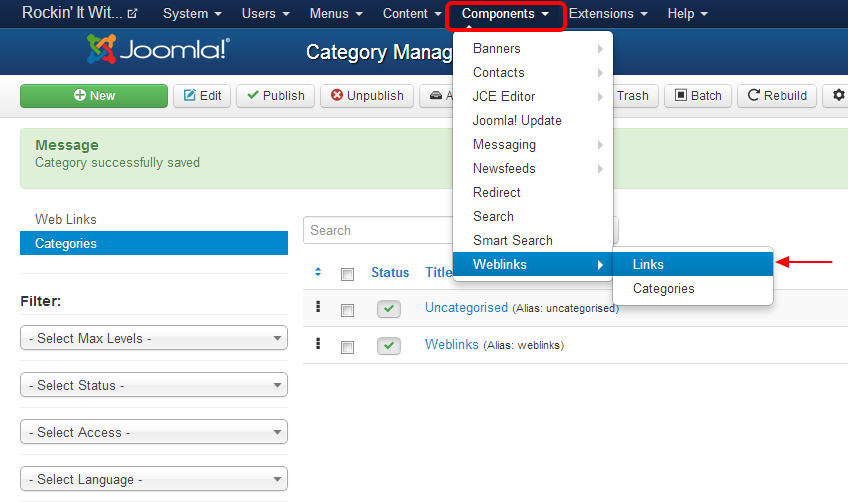The height and width of the screenshot is (502, 848).
Task: Click the Unpublish button
Action: (367, 96)
